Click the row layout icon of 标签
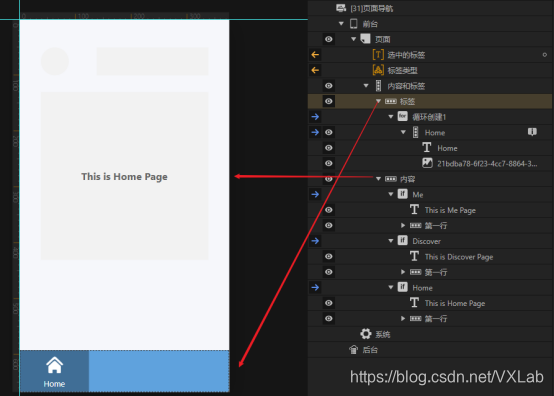 (390, 101)
